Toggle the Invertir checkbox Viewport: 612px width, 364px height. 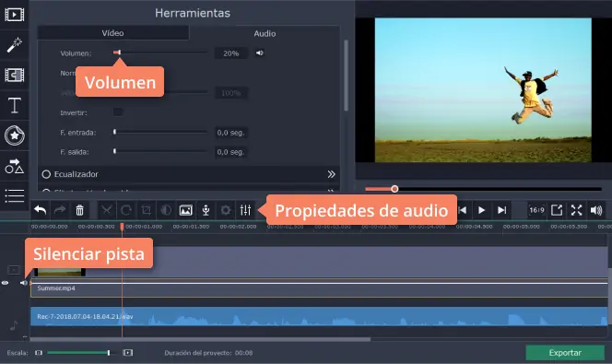coord(117,112)
